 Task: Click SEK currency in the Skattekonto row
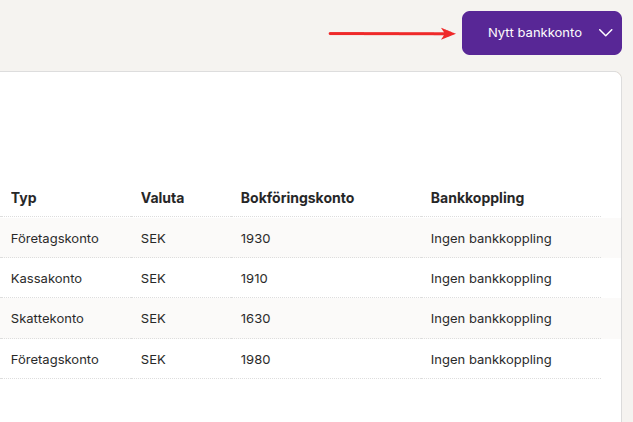click(153, 318)
